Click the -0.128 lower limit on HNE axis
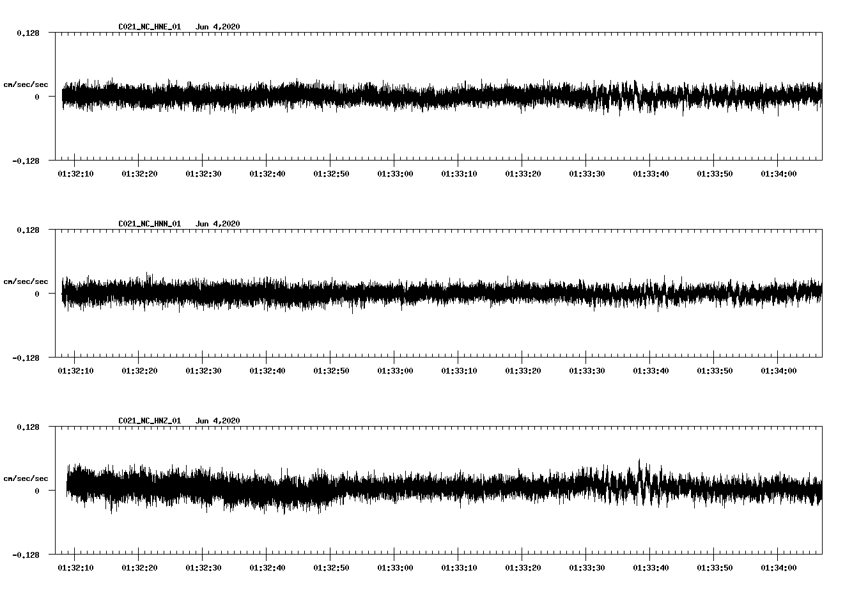This screenshot has height=591, width=868. pos(26,161)
